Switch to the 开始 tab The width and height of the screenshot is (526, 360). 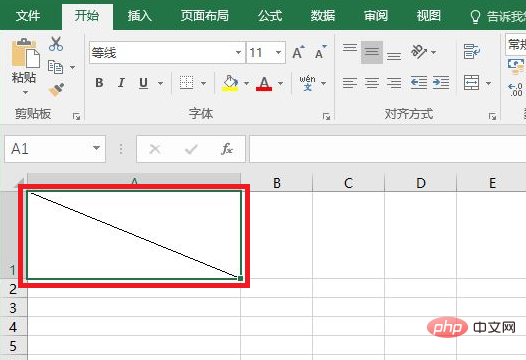87,15
